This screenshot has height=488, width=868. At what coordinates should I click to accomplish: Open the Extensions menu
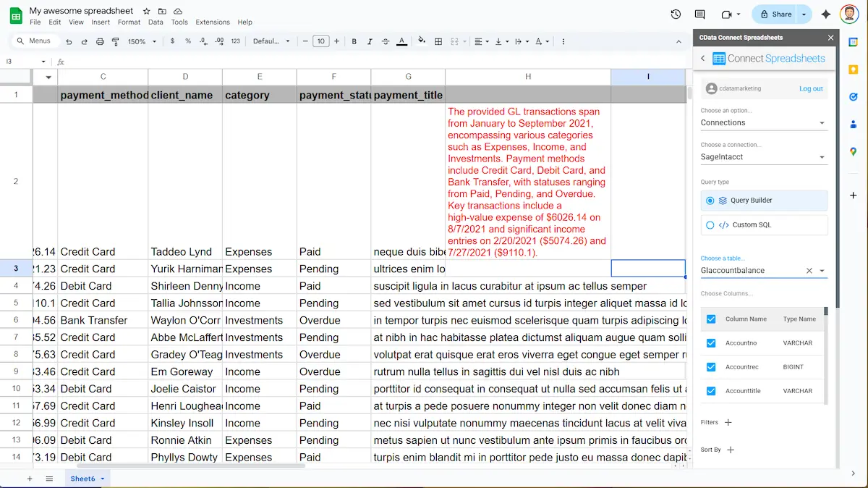click(x=212, y=22)
